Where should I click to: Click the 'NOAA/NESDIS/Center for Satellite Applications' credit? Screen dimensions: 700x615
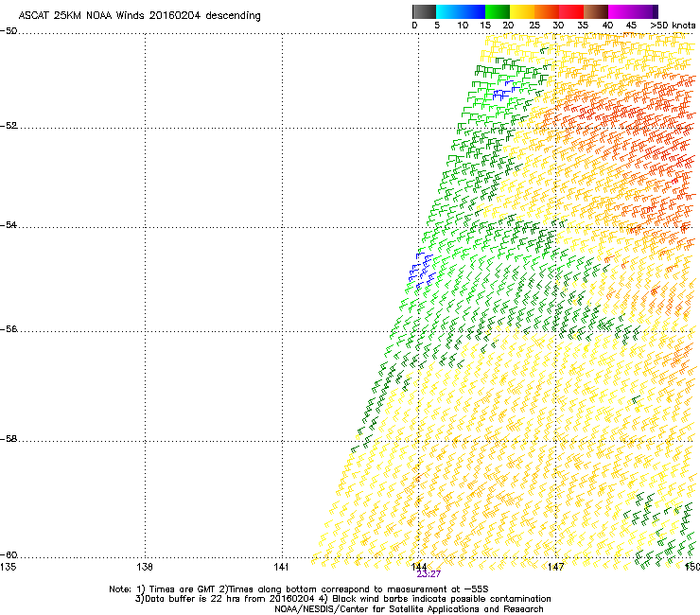coord(378,609)
